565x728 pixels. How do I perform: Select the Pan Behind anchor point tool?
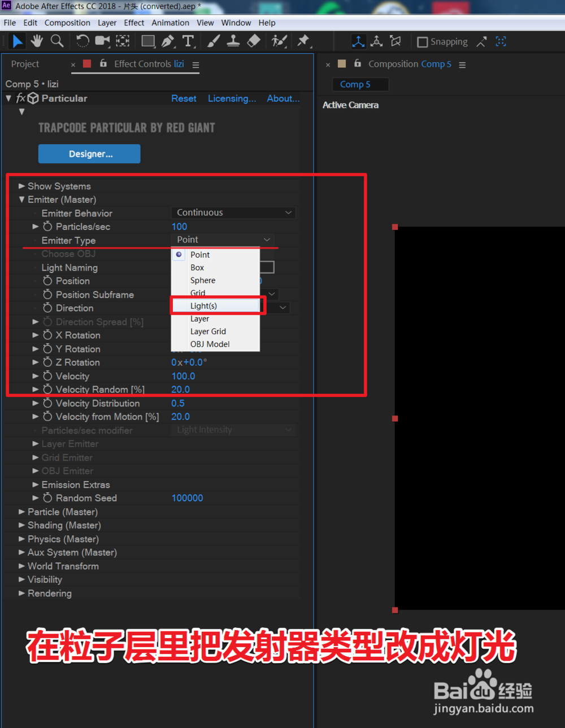[x=122, y=41]
